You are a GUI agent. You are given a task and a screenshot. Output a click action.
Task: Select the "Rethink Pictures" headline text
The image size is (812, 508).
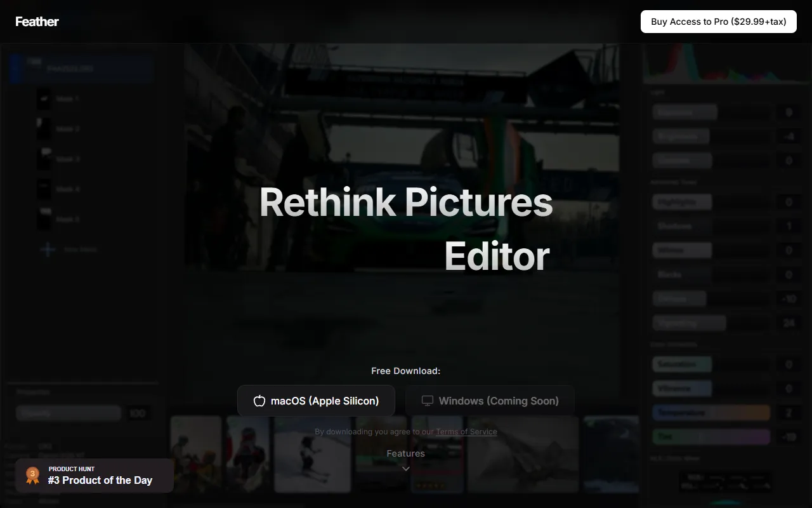(406, 202)
